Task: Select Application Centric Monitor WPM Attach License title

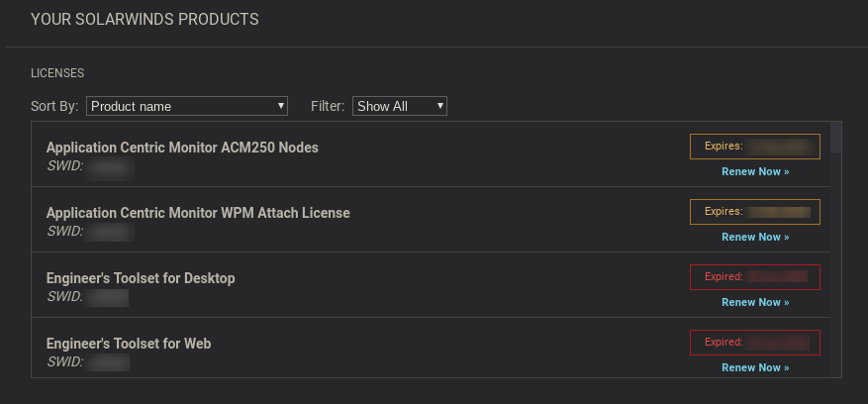Action: tap(198, 213)
